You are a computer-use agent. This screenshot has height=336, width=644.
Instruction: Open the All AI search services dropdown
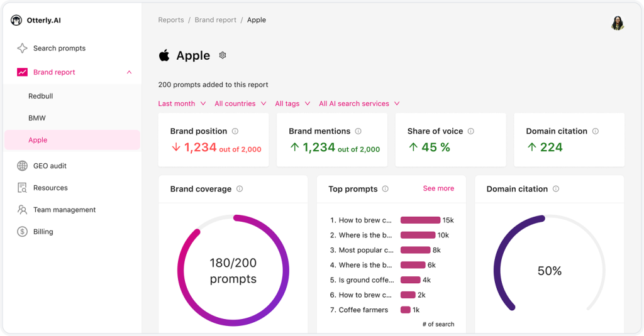coord(359,104)
